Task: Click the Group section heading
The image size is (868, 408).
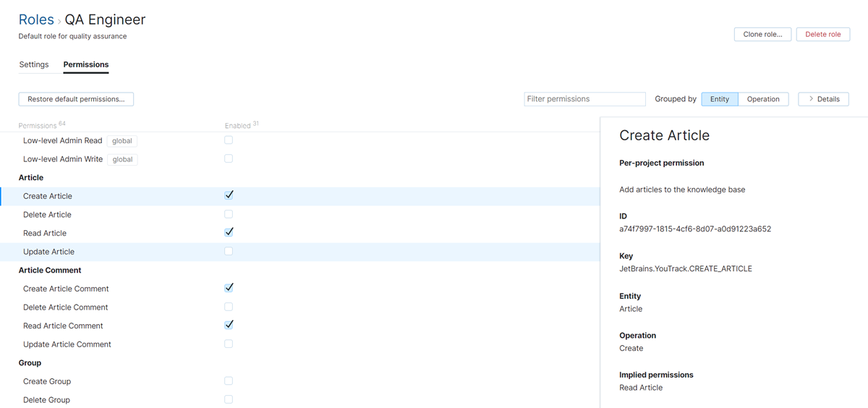Action: (x=30, y=362)
